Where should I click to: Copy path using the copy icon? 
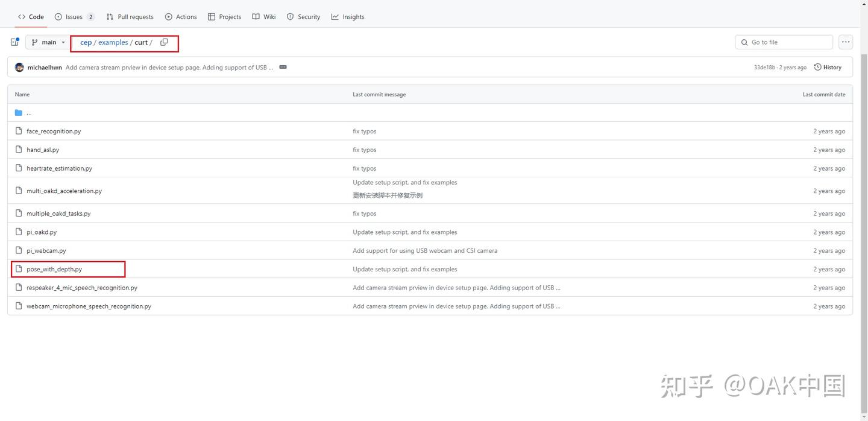164,42
